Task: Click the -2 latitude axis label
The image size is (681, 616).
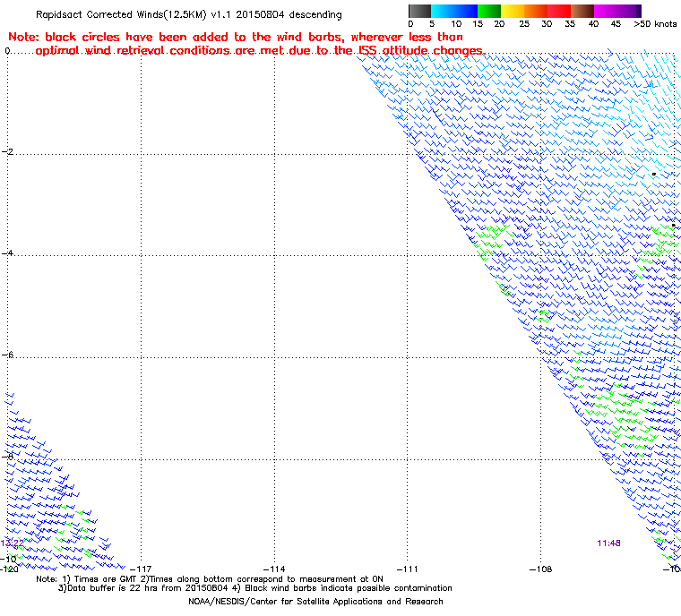Action: (x=8, y=151)
